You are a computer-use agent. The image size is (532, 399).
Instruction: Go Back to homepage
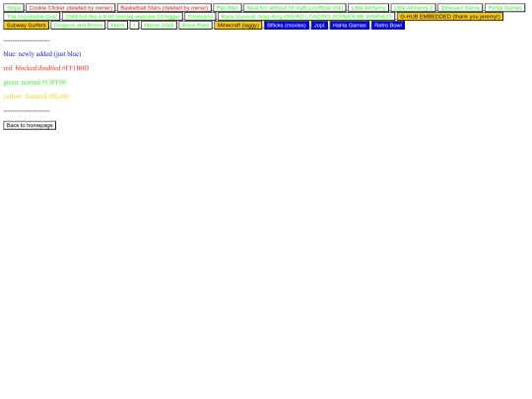coord(30,125)
